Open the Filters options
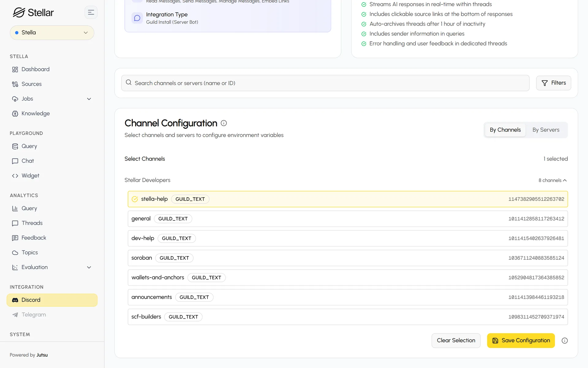588x368 pixels. point(553,83)
